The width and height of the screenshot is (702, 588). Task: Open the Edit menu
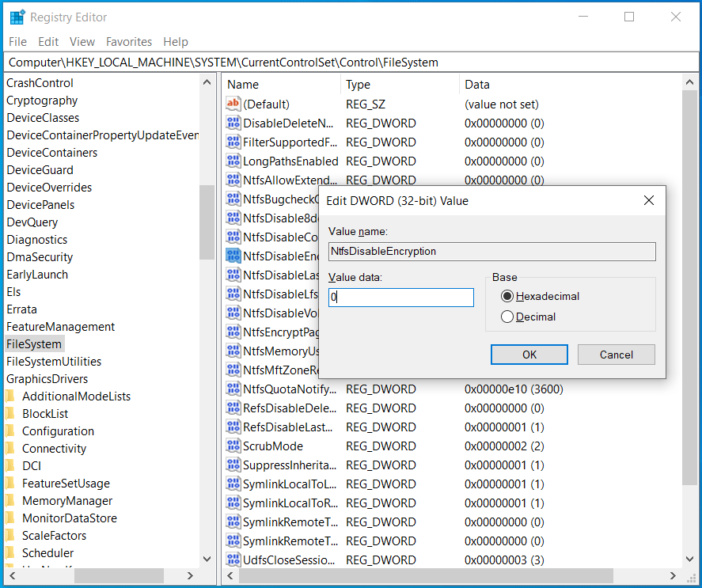pos(47,41)
